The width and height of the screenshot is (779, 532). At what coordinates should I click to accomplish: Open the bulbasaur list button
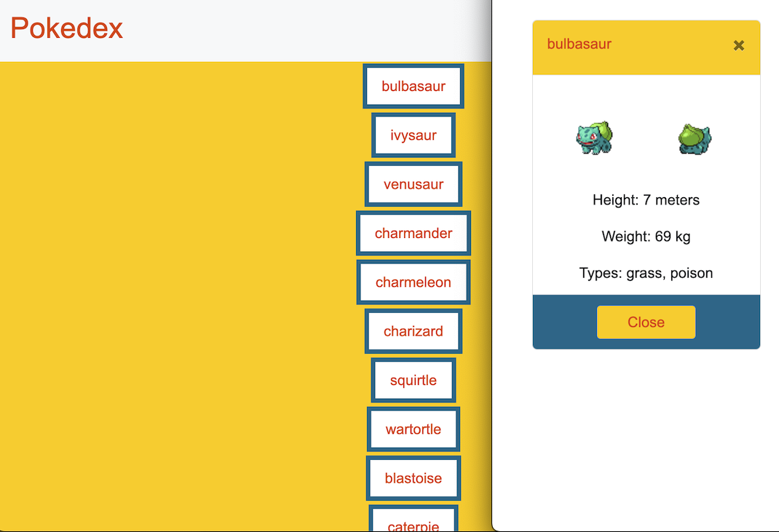click(414, 86)
